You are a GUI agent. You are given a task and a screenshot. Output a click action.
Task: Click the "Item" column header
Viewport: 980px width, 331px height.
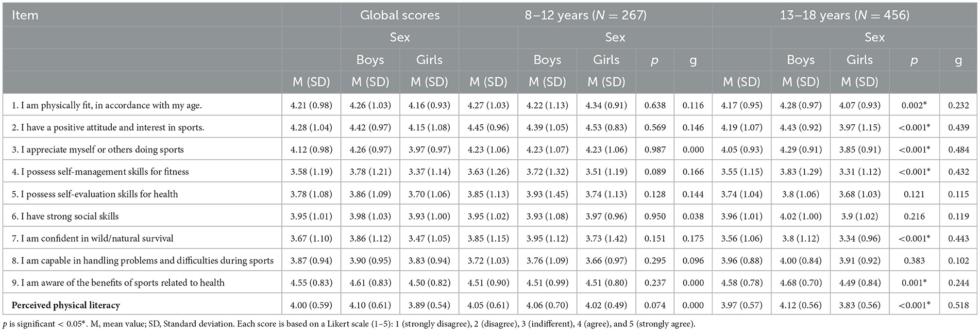pos(25,15)
